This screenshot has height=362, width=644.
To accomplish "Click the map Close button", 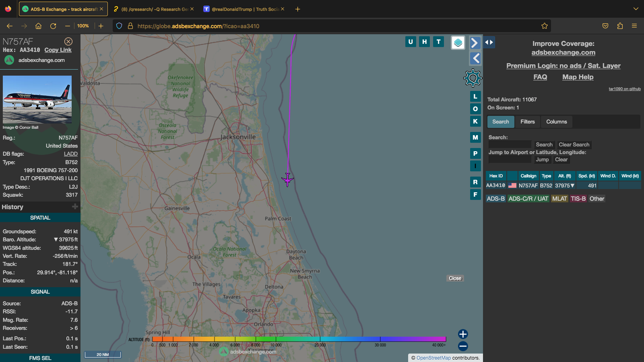I will click(455, 278).
